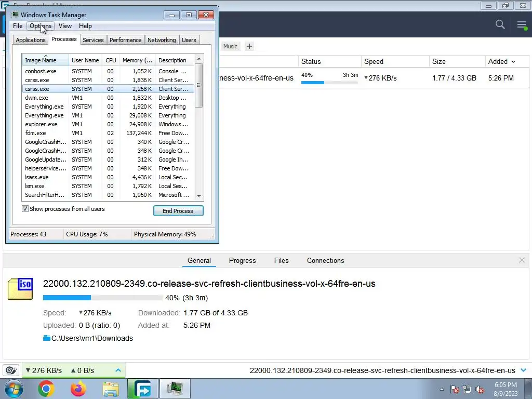Viewport: 532px width, 399px height.
Task: Switch to Applications tab
Action: click(x=31, y=40)
